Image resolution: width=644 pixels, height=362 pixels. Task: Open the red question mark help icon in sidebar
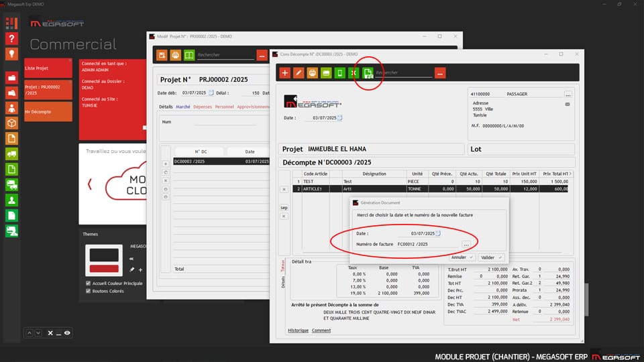[x=11, y=38]
